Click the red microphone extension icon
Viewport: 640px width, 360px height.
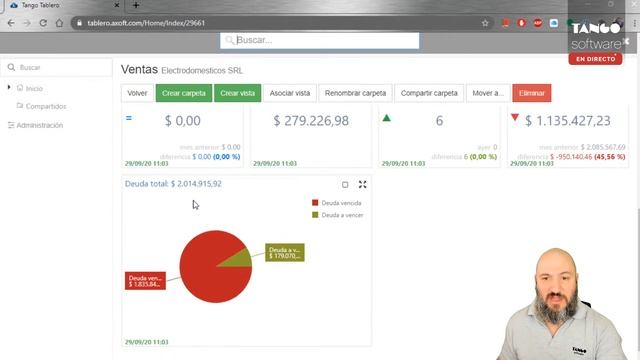(521, 23)
